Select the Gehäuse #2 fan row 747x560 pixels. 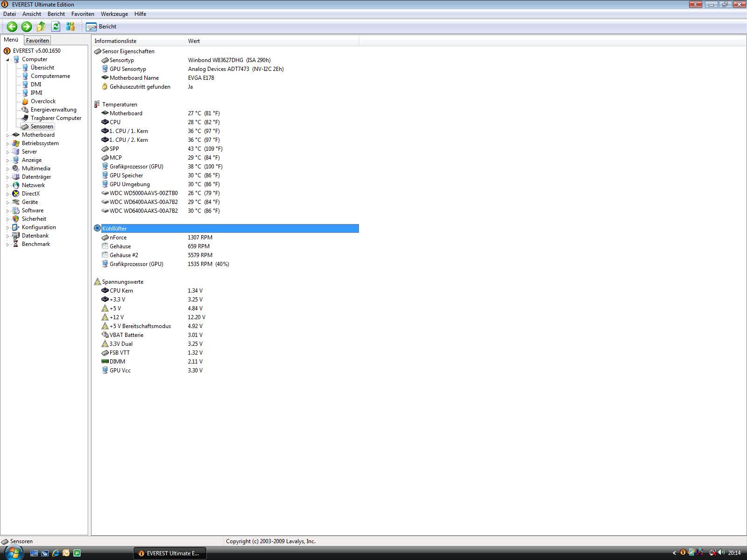point(226,255)
